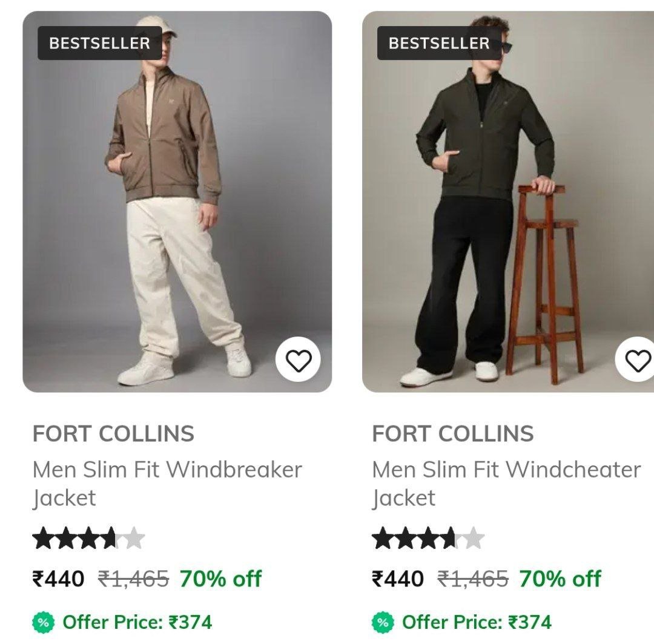Tap the 70% off label on the Windcheater

point(560,579)
